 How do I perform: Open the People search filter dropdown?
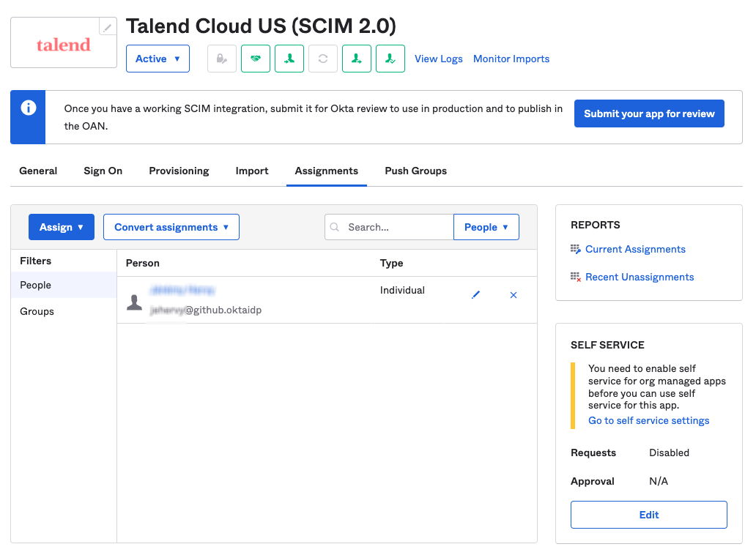point(486,227)
